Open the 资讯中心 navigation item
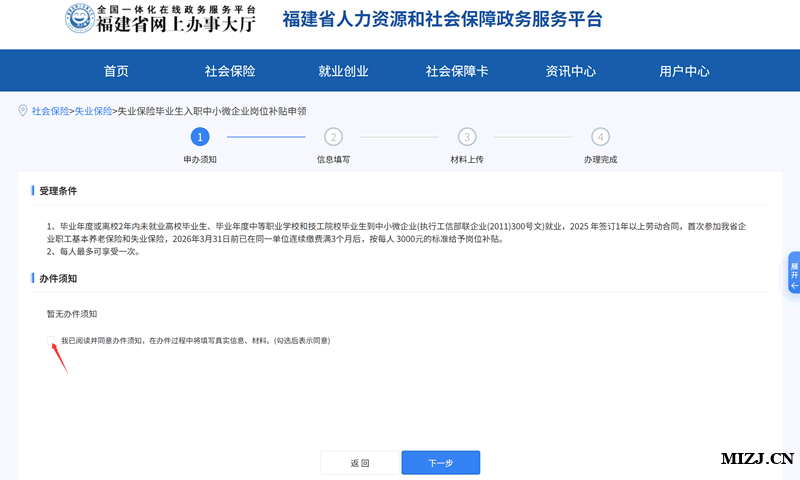 point(570,72)
